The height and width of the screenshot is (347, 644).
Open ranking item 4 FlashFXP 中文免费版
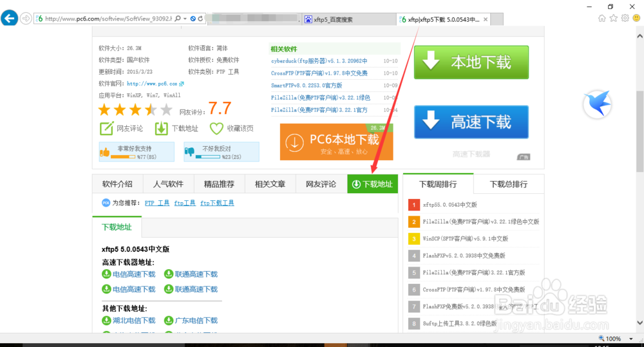click(x=464, y=256)
